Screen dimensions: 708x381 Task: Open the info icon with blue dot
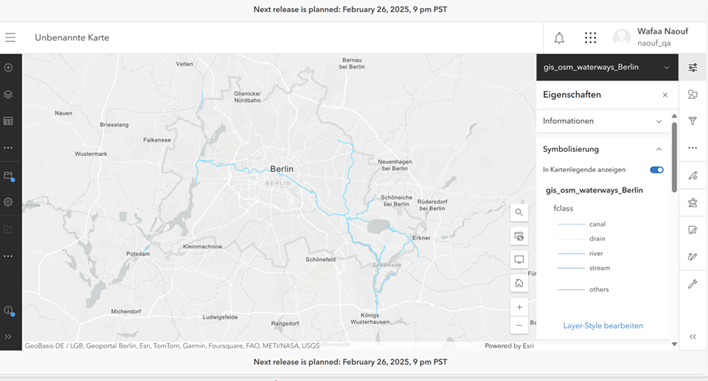9,311
